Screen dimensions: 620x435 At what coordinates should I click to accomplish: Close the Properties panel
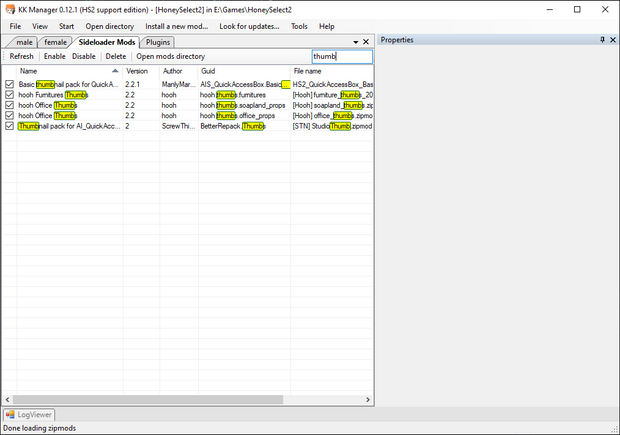[x=612, y=40]
